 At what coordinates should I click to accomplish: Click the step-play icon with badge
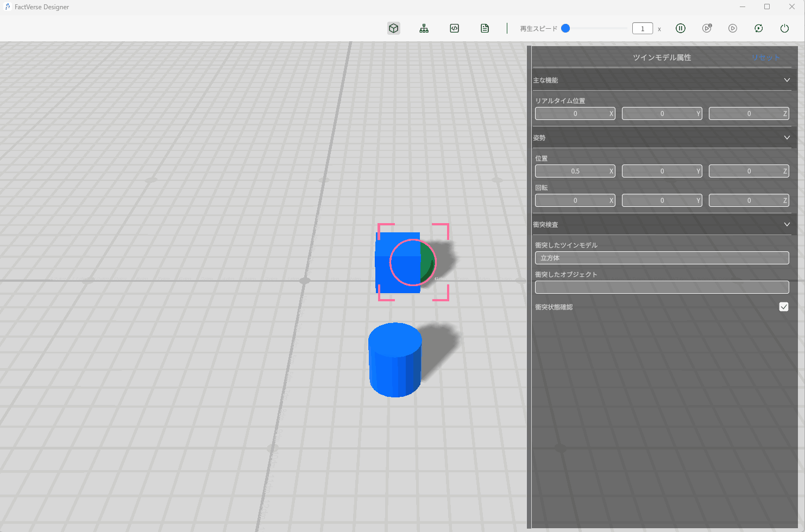707,28
